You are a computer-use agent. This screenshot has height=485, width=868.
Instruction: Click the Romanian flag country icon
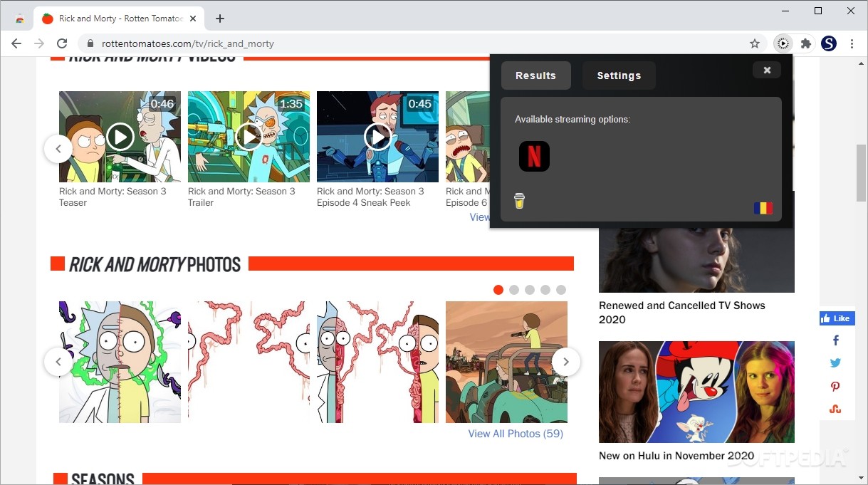[x=763, y=209]
